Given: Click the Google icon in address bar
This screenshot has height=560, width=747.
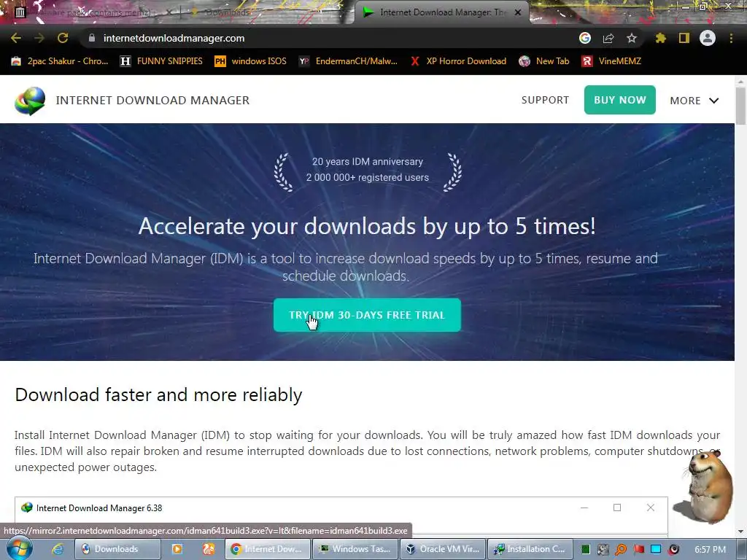Looking at the screenshot, I should pos(585,38).
